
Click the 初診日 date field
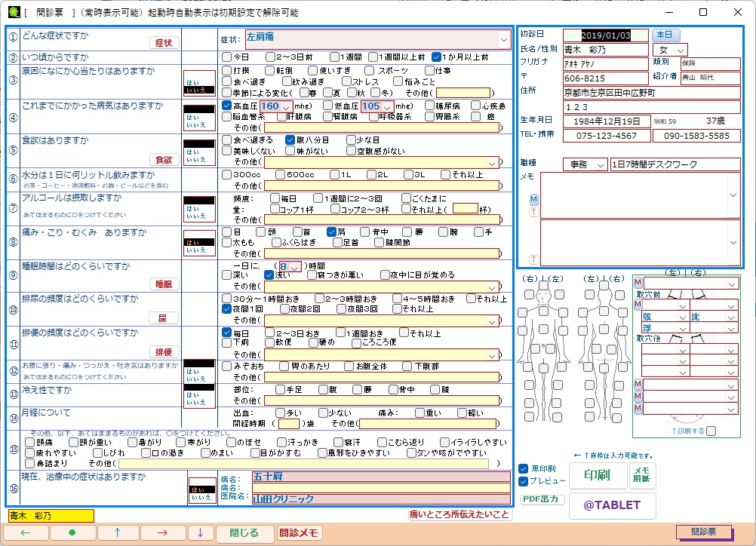point(606,35)
